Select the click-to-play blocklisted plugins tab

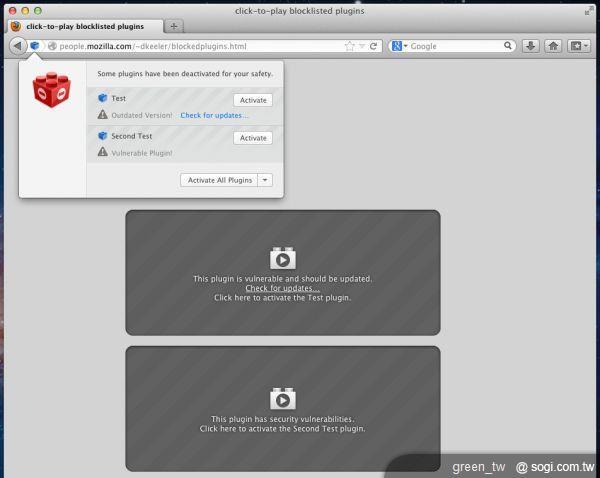point(85,26)
